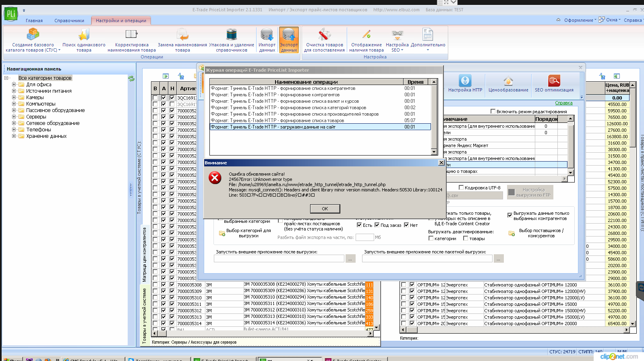Enable deactivated 'товары' export checkbox
The image size is (644, 361).
pos(466,239)
